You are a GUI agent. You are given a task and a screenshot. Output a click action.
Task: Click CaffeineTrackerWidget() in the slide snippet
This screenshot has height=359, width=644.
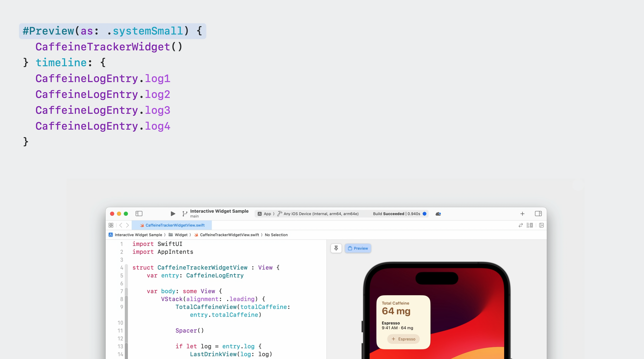click(x=109, y=47)
